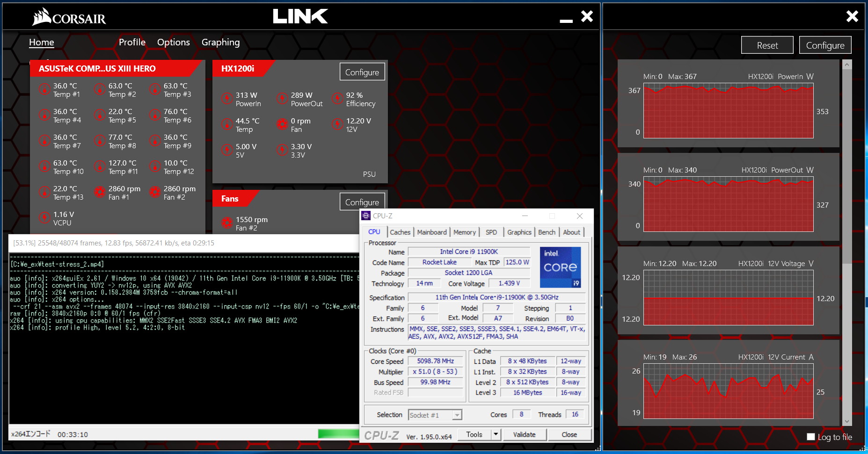Click the Temp #1 thermometer icon
This screenshot has width=868, height=454.
point(44,89)
